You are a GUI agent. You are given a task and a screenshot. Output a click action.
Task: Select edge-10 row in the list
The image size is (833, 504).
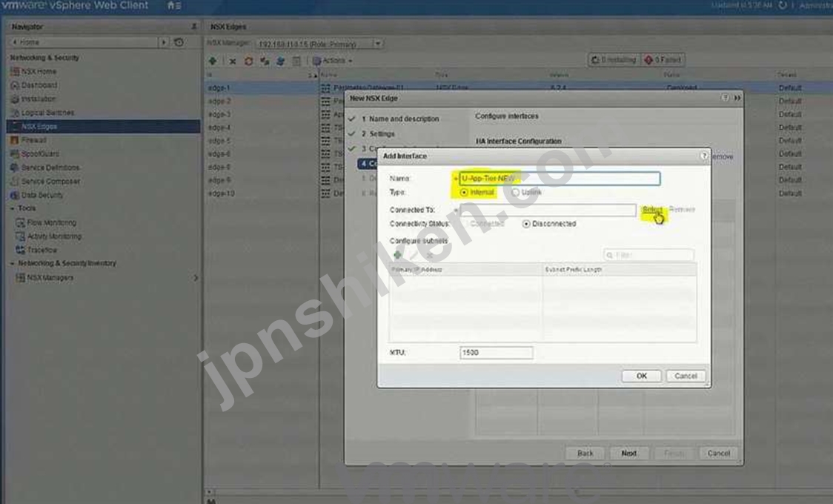coord(222,193)
